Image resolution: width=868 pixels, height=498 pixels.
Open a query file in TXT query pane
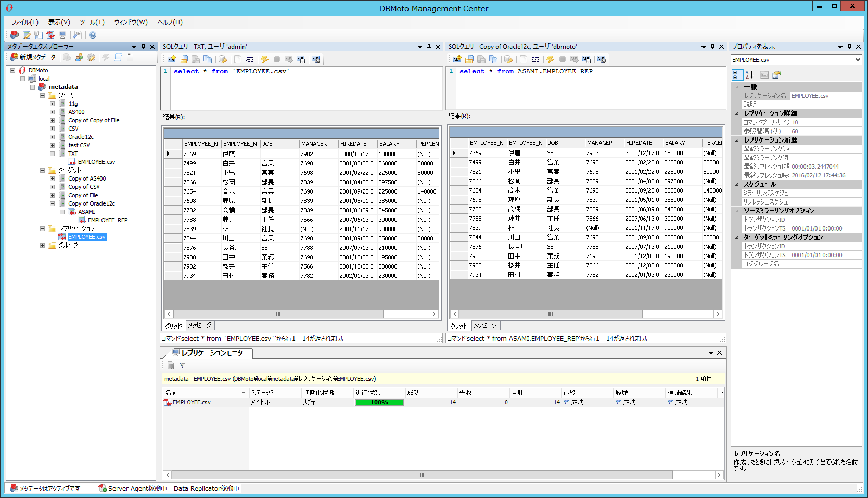click(184, 59)
